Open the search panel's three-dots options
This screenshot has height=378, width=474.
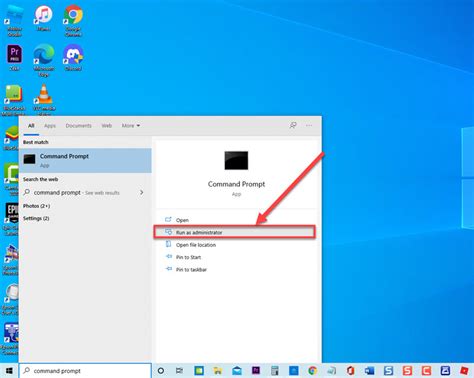coord(309,125)
